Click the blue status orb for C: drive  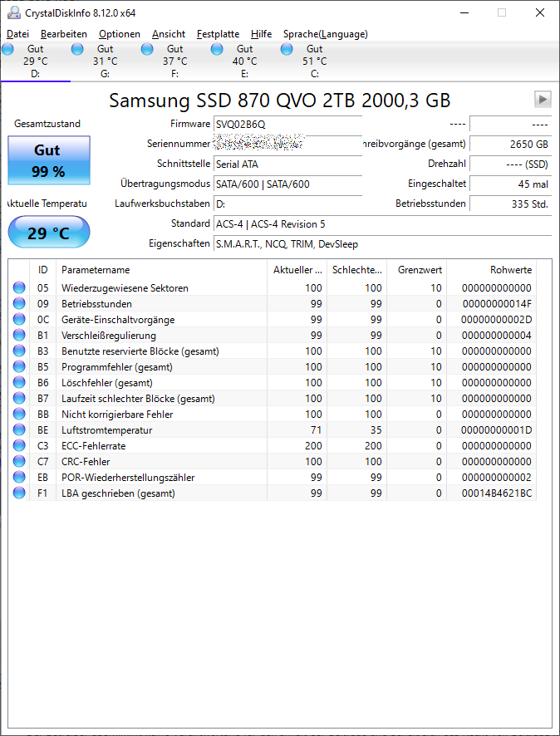tap(287, 49)
